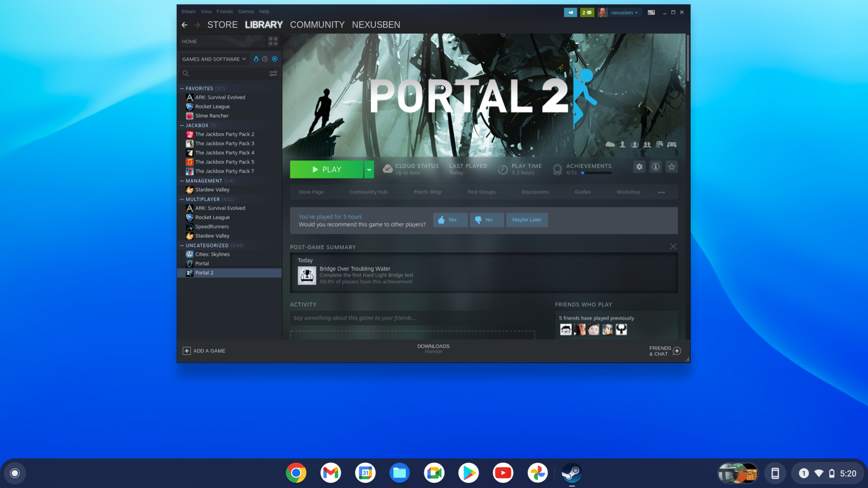This screenshot has height=488, width=868.
Task: Open more links ellipsis menu
Action: tap(662, 192)
